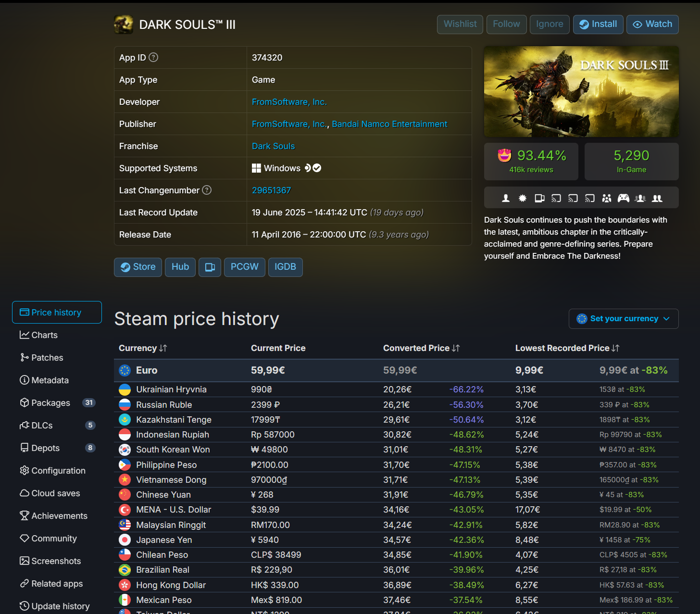Open Update history in the sidebar
The image size is (700, 614).
[x=57, y=606]
